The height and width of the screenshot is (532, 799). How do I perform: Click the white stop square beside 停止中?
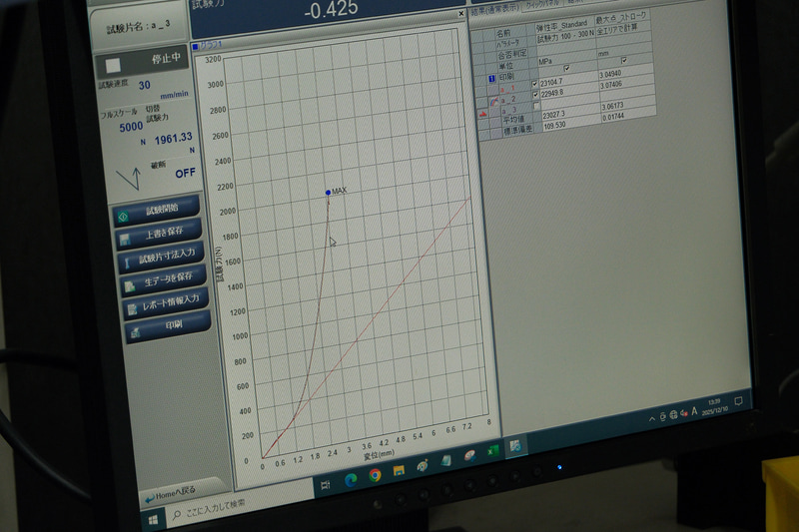coord(113,65)
